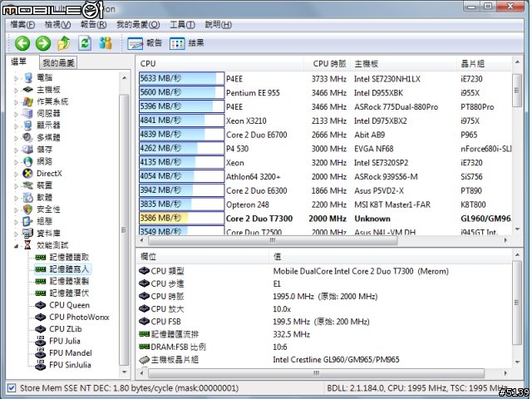
Task: Select the 作業系統 Windows flag icon
Action: click(28, 101)
